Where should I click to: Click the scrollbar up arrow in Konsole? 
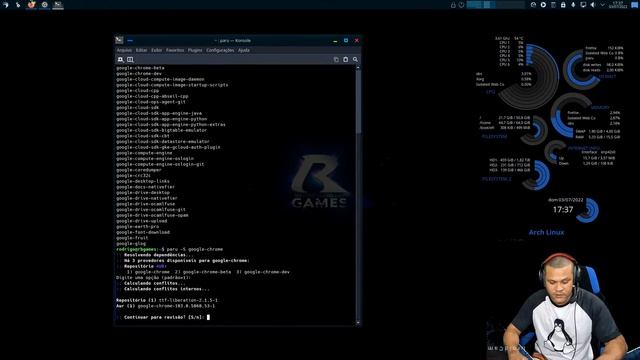pyautogui.click(x=358, y=68)
